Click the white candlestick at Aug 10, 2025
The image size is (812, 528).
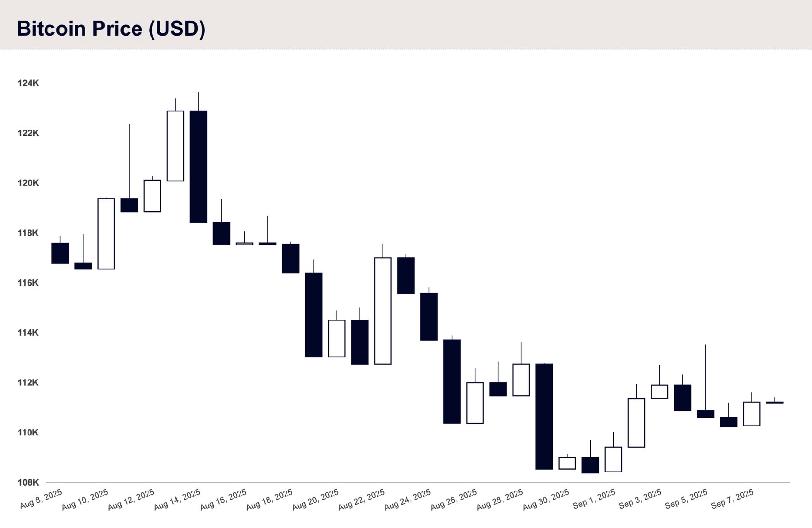[x=106, y=233]
